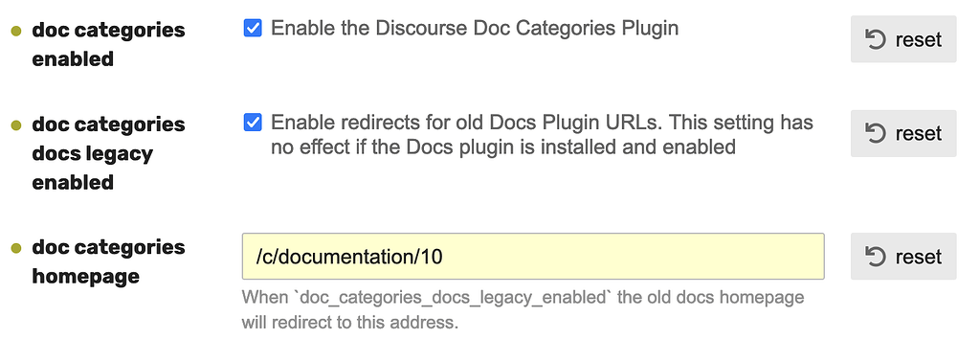Toggle the Enable redirects for old Docs checkbox
This screenshot has height=362, width=980.
pos(253,123)
